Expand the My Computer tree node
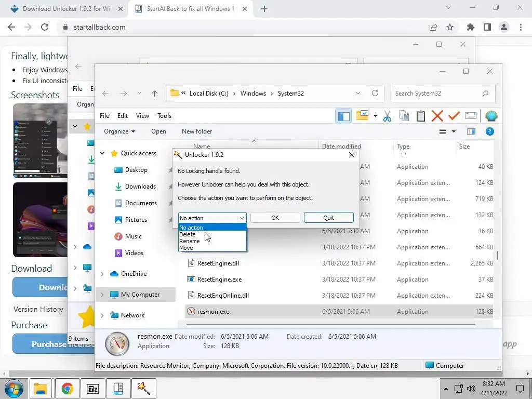The height and width of the screenshot is (399, 532). point(102,295)
